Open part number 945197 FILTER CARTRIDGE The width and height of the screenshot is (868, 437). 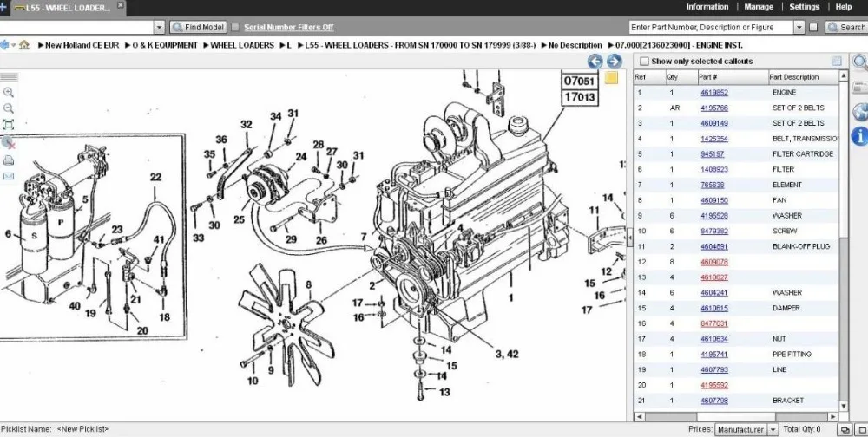pyautogui.click(x=712, y=153)
